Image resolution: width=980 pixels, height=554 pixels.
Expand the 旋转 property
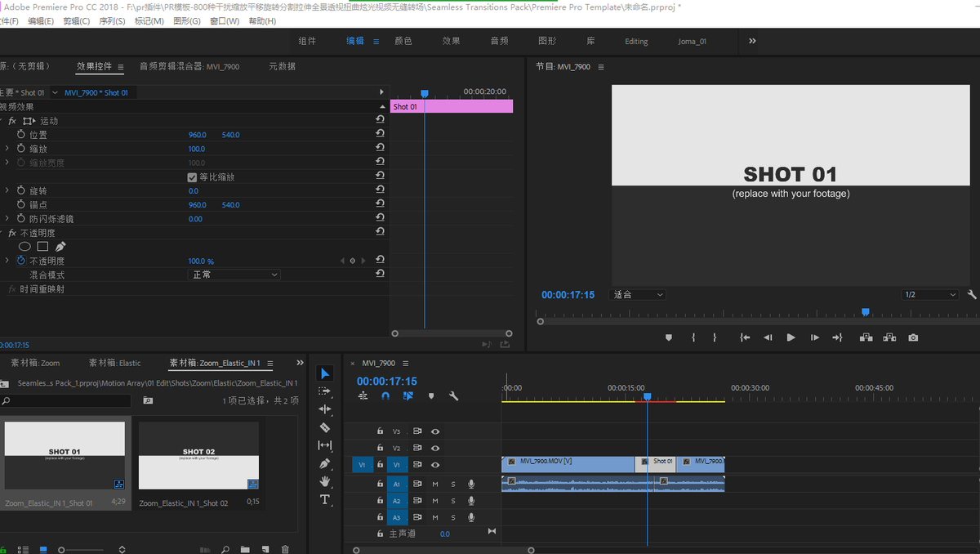point(7,190)
